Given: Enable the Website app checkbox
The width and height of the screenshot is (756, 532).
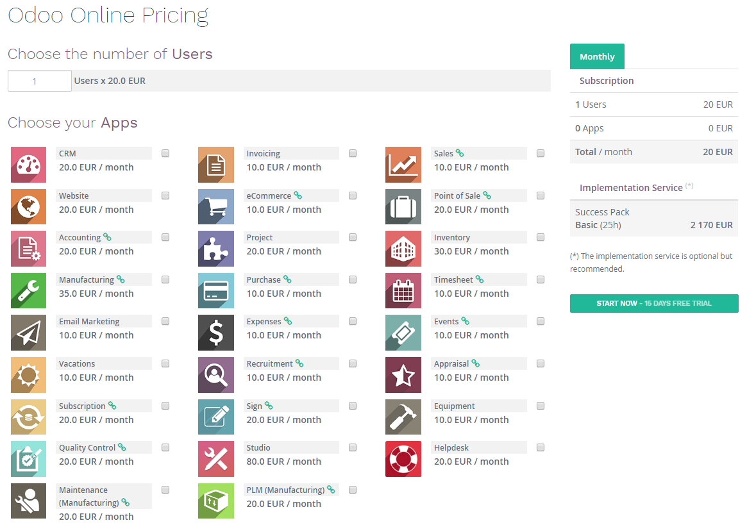Looking at the screenshot, I should pyautogui.click(x=165, y=195).
